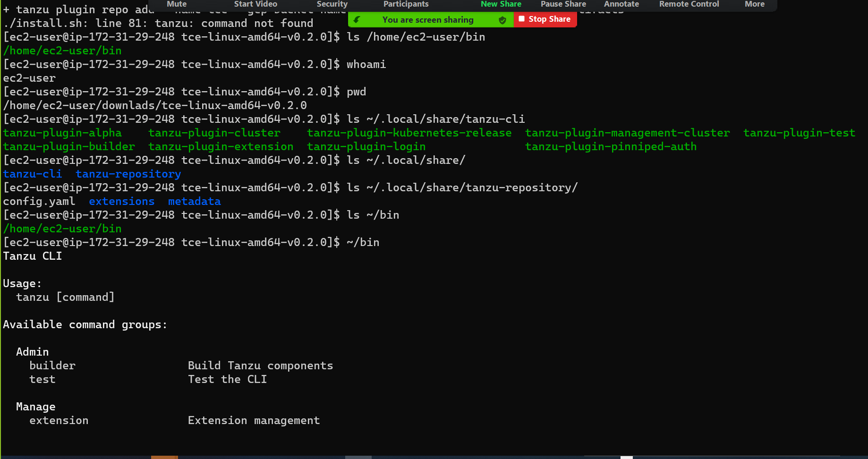868x459 pixels.
Task: Click the 'Tanzu CLI' heading line
Action: tap(33, 256)
